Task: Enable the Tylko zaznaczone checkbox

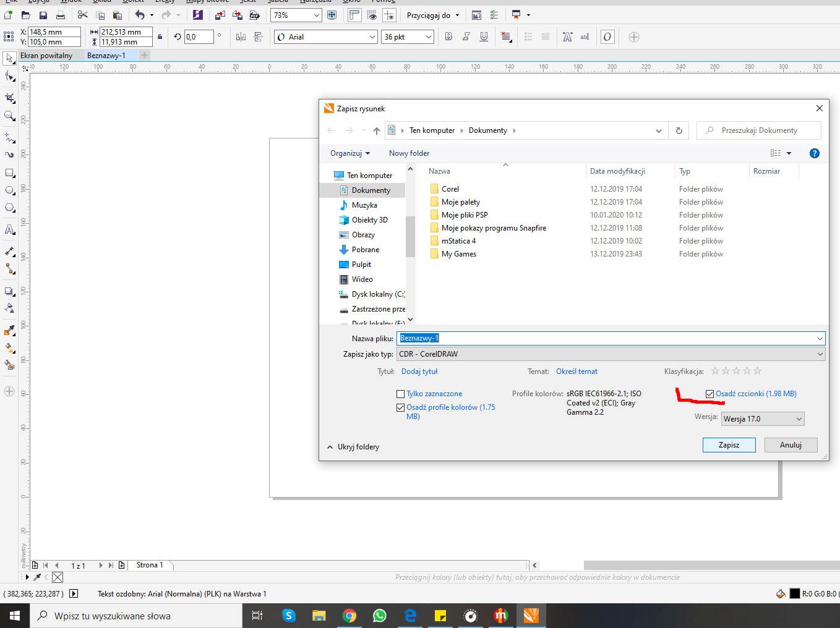Action: click(400, 394)
